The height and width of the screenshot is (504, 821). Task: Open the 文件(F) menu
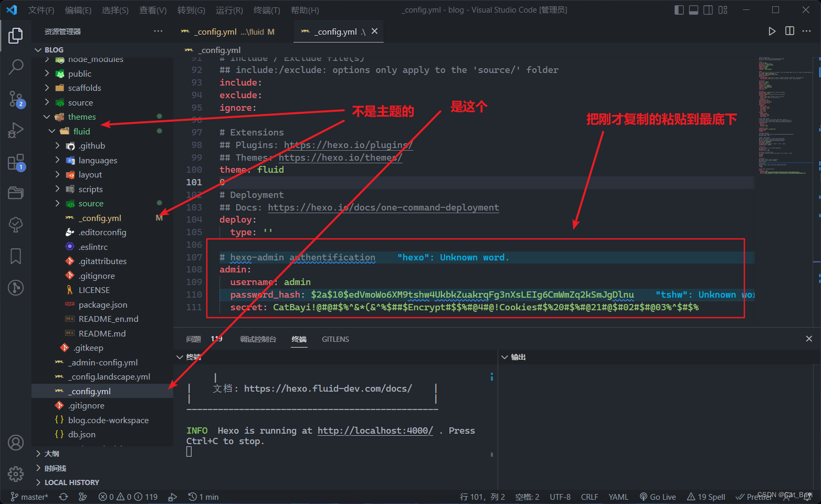[x=41, y=10]
